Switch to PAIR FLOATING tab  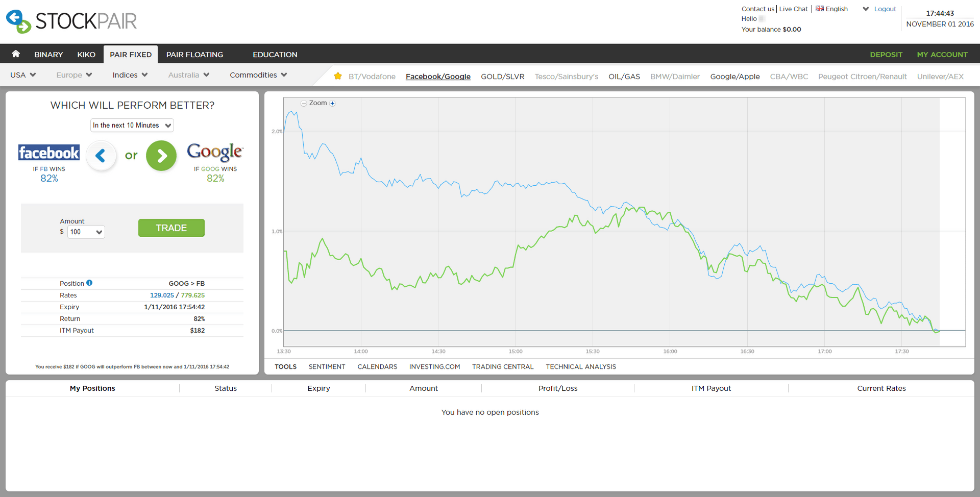point(194,55)
